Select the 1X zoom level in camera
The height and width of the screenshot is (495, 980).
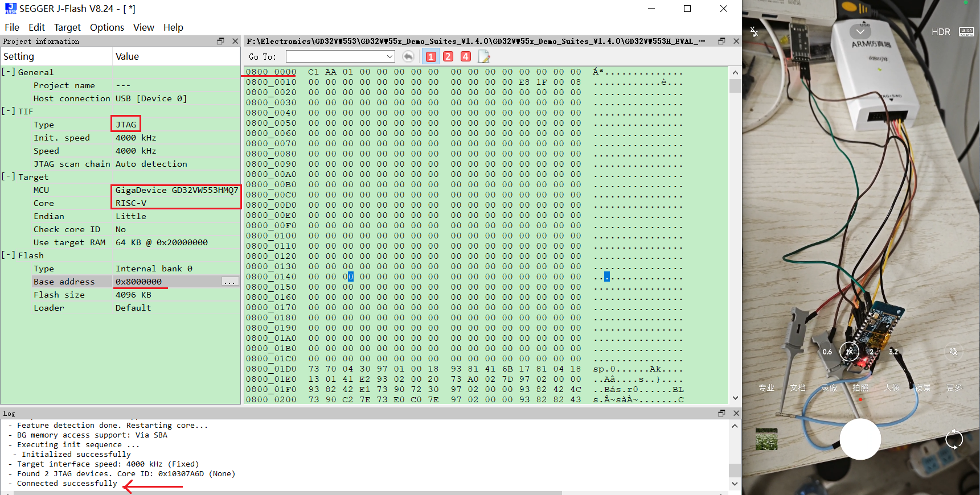click(x=850, y=352)
